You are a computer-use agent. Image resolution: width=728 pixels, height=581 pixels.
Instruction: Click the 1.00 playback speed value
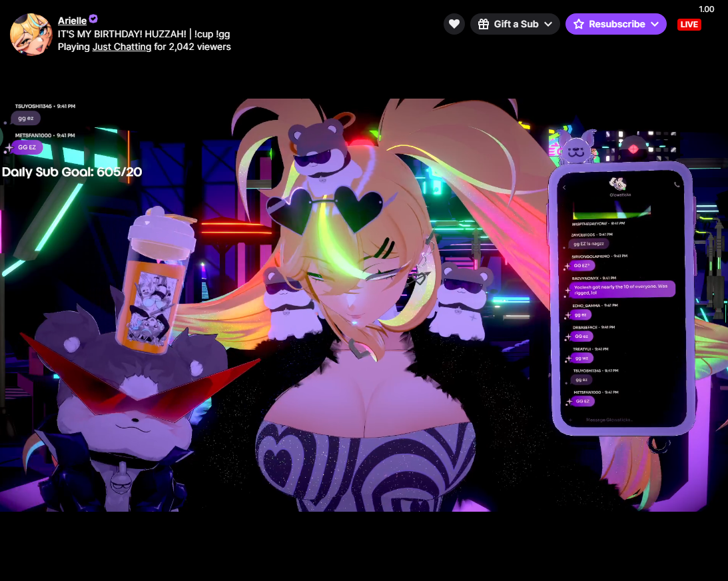point(706,9)
